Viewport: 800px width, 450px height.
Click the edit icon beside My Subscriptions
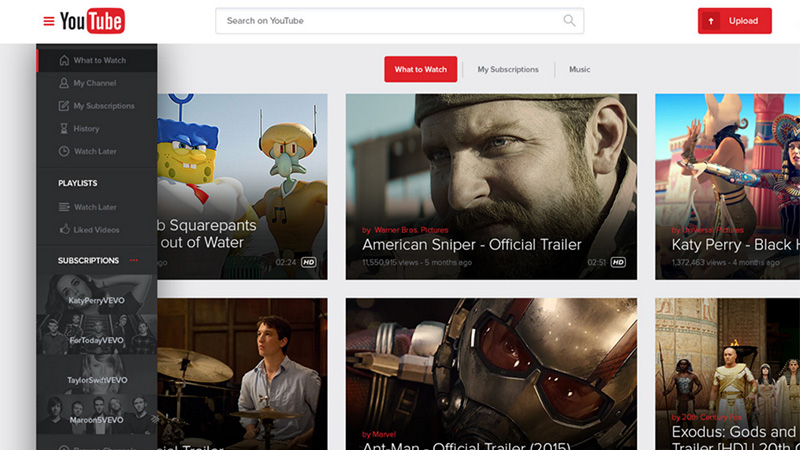coord(64,106)
